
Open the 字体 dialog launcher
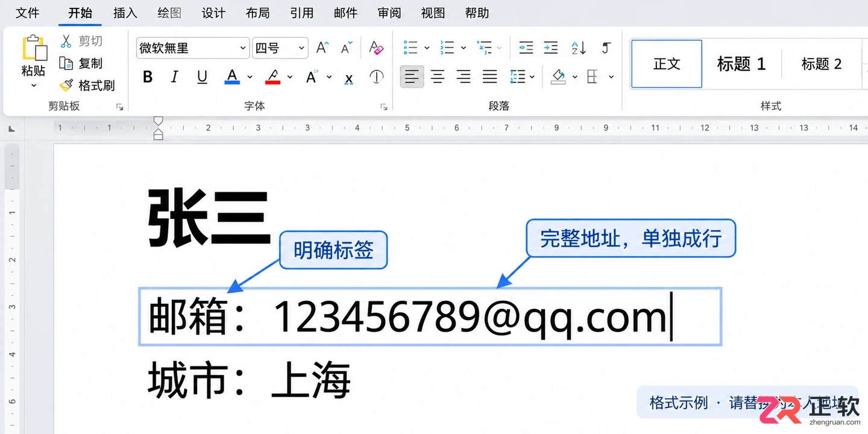click(x=384, y=107)
